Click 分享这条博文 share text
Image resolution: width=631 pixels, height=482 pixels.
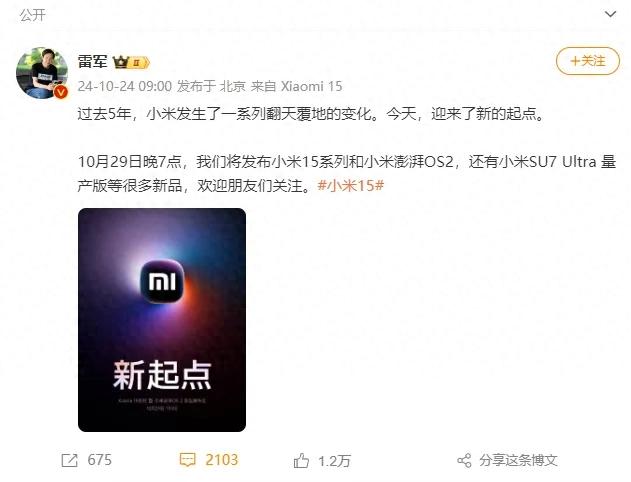tap(518, 460)
